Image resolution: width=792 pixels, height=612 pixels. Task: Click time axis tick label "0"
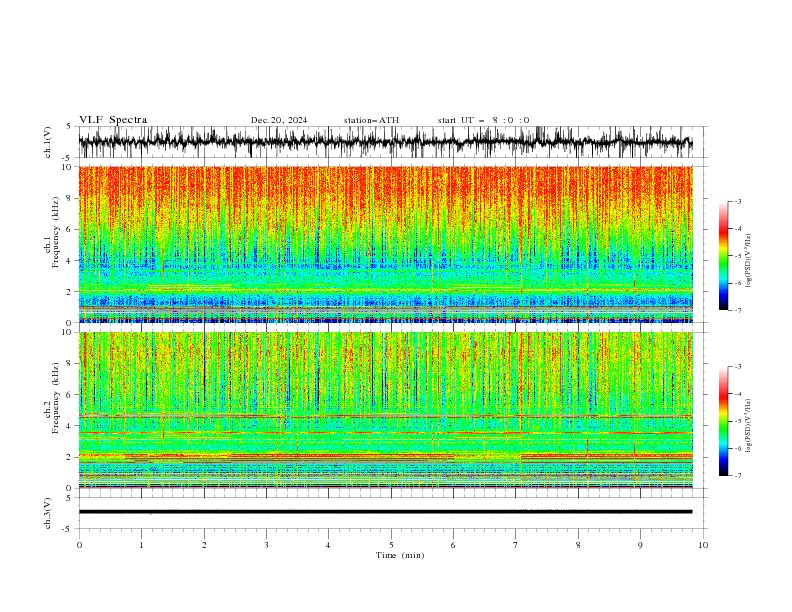tap(79, 545)
